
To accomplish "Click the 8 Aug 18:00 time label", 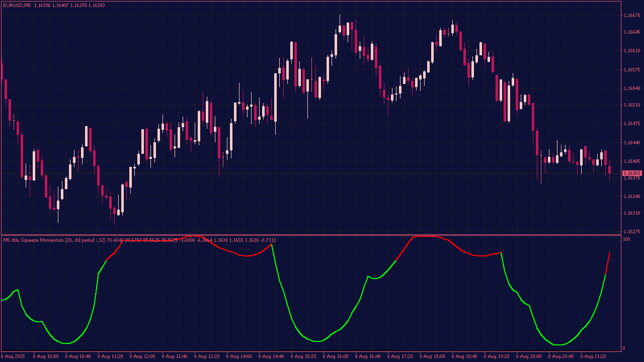I will pos(432,356).
